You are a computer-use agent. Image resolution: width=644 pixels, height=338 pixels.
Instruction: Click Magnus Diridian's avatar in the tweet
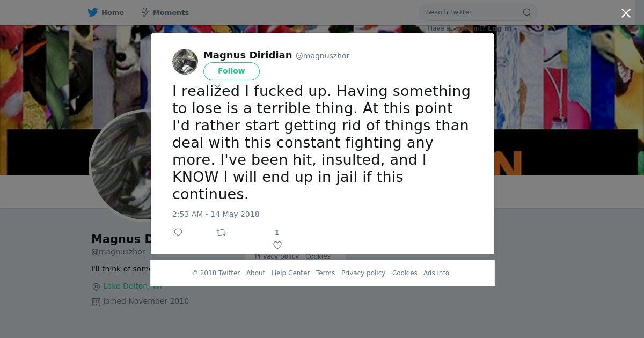point(185,62)
